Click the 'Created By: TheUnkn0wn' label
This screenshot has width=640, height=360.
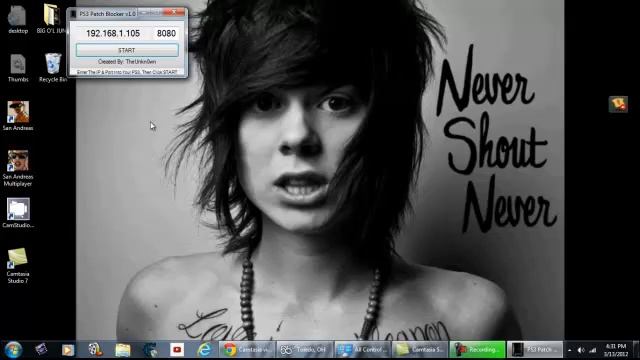pos(127,62)
